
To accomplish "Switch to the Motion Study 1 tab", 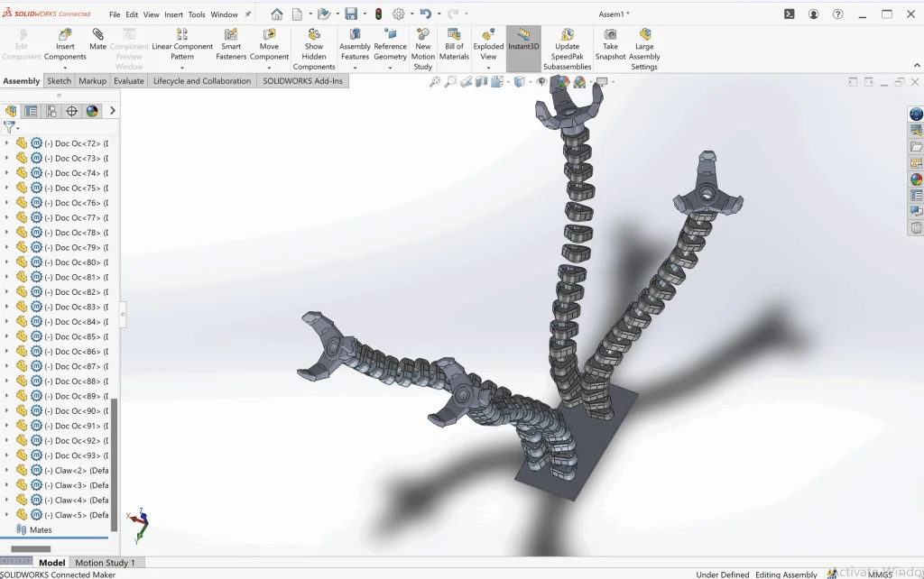I will coord(106,562).
